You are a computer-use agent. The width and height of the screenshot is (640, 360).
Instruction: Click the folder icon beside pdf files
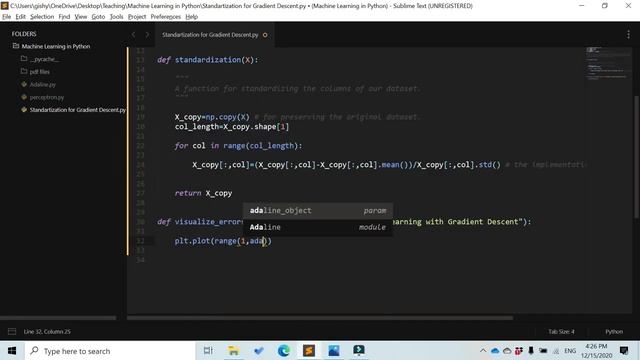point(24,71)
